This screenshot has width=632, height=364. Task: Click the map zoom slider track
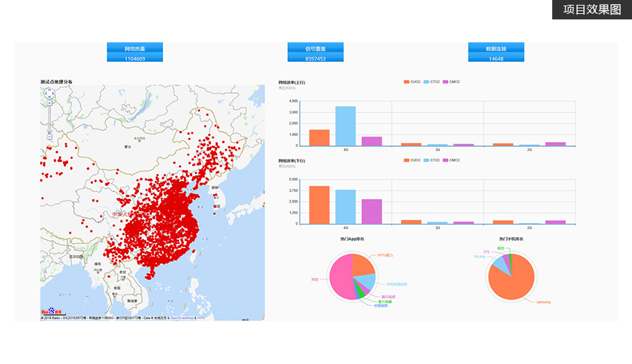click(49, 119)
